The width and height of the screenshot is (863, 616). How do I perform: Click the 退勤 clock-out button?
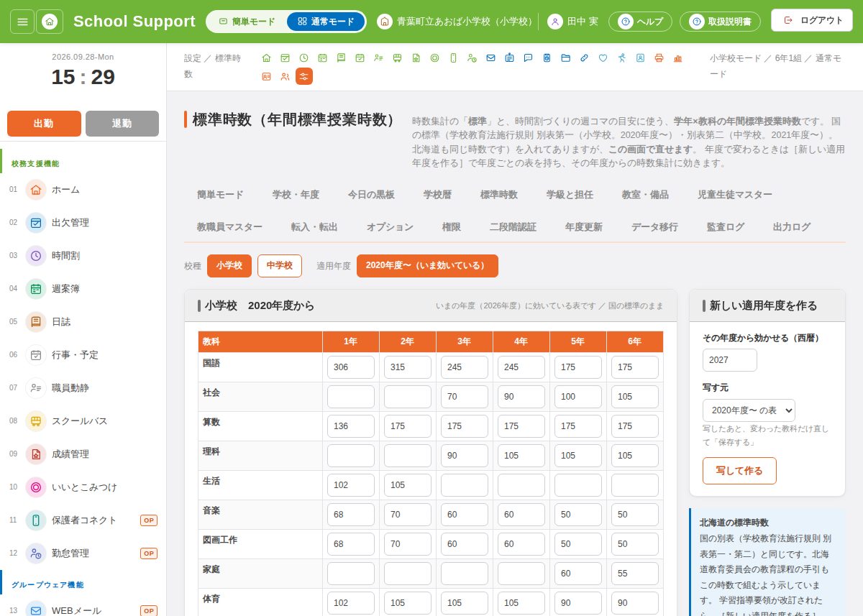[x=122, y=124]
